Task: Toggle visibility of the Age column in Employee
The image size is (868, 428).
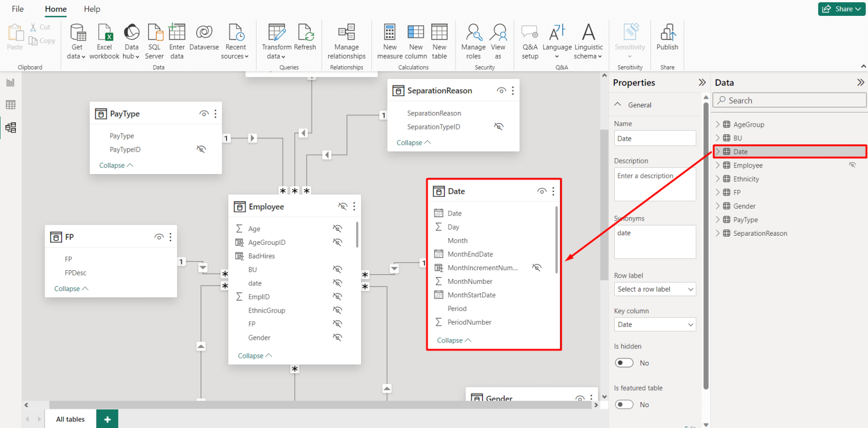Action: pos(337,228)
